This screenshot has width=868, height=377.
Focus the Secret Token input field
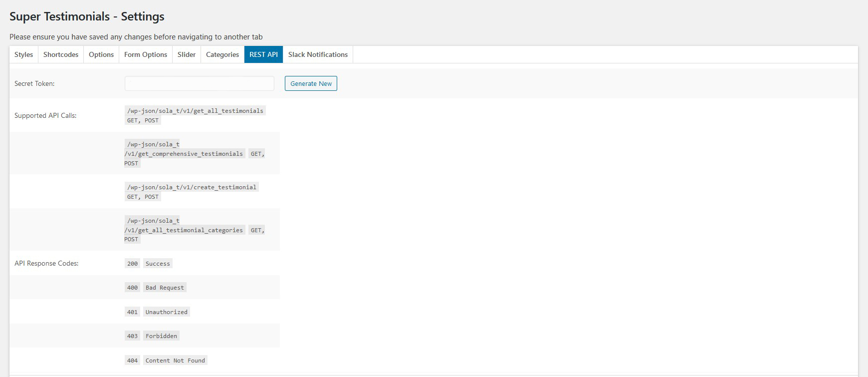pos(200,83)
